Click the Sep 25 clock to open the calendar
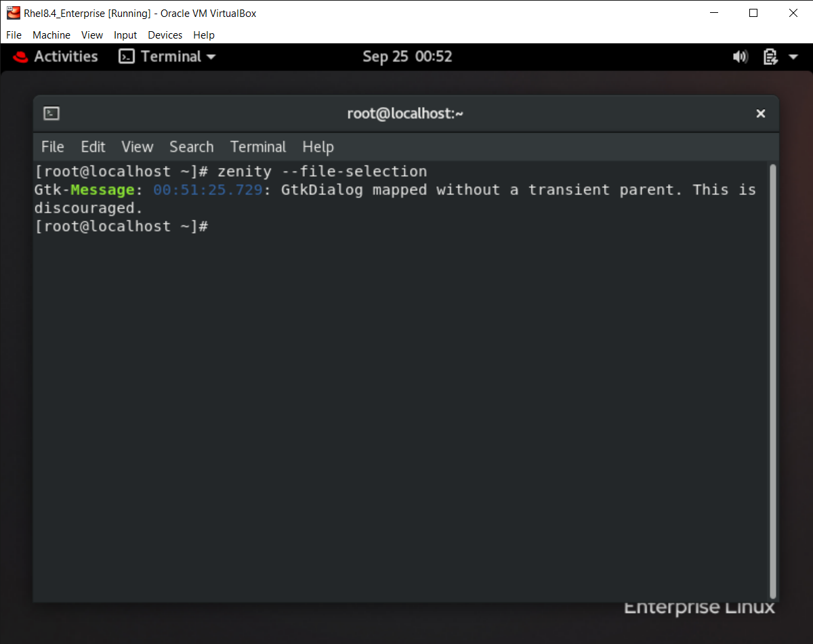The height and width of the screenshot is (644, 813). click(x=407, y=57)
